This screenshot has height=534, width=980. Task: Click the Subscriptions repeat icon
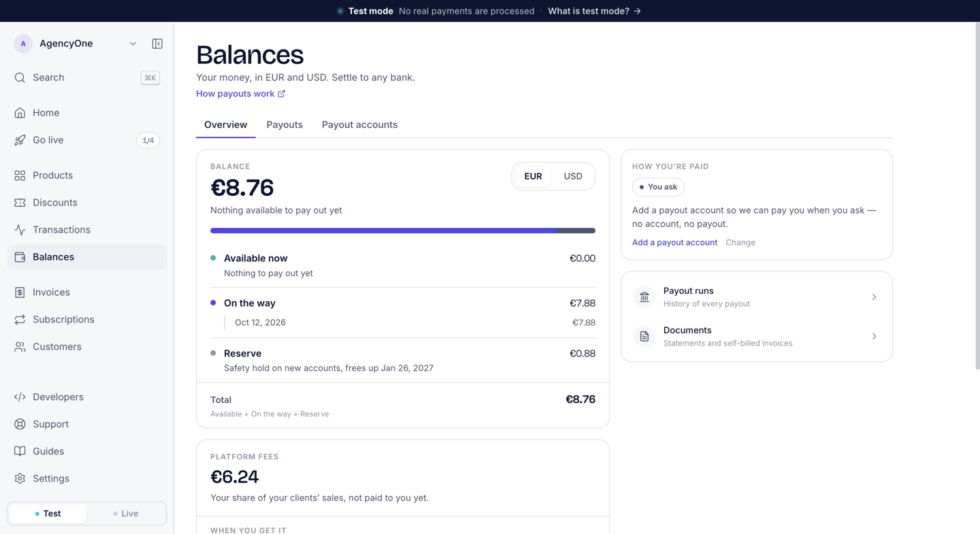[x=20, y=320]
